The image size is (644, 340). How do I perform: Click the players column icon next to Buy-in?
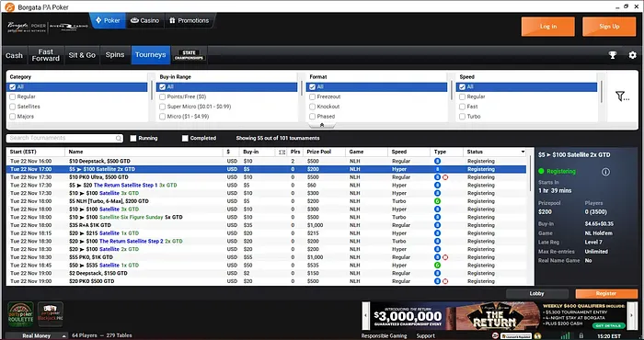[x=282, y=152]
